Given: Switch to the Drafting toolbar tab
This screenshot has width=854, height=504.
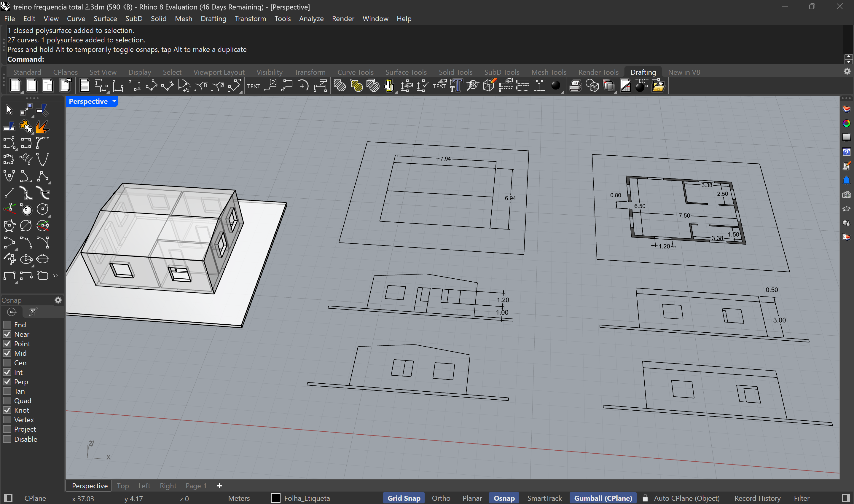Looking at the screenshot, I should (643, 72).
